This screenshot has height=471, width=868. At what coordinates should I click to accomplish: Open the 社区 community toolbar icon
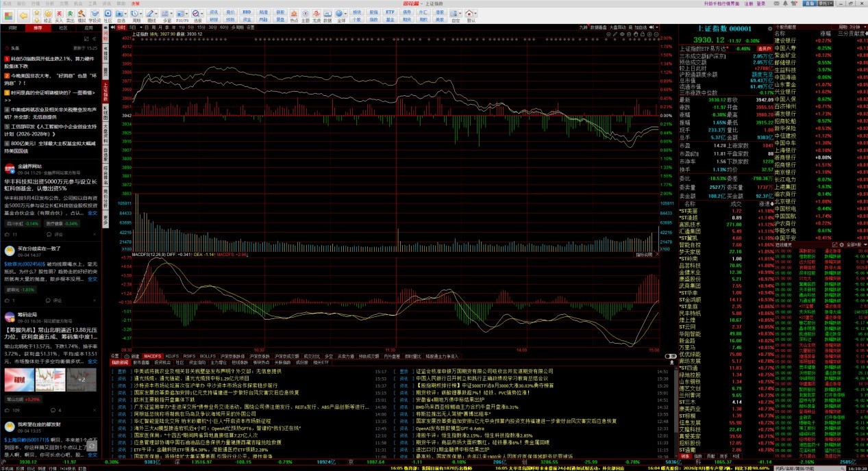[x=108, y=15]
